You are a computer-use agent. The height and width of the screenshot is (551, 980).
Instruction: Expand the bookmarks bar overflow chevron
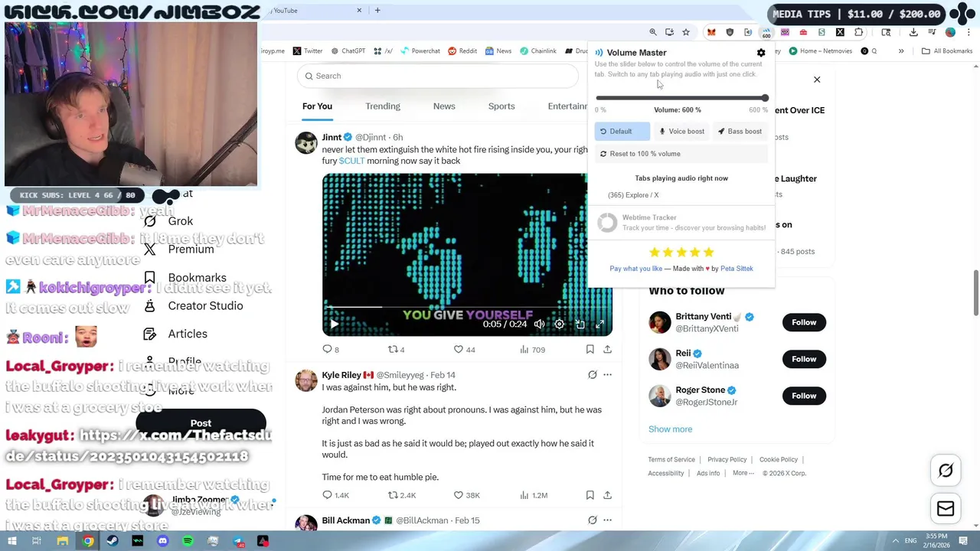click(x=901, y=51)
